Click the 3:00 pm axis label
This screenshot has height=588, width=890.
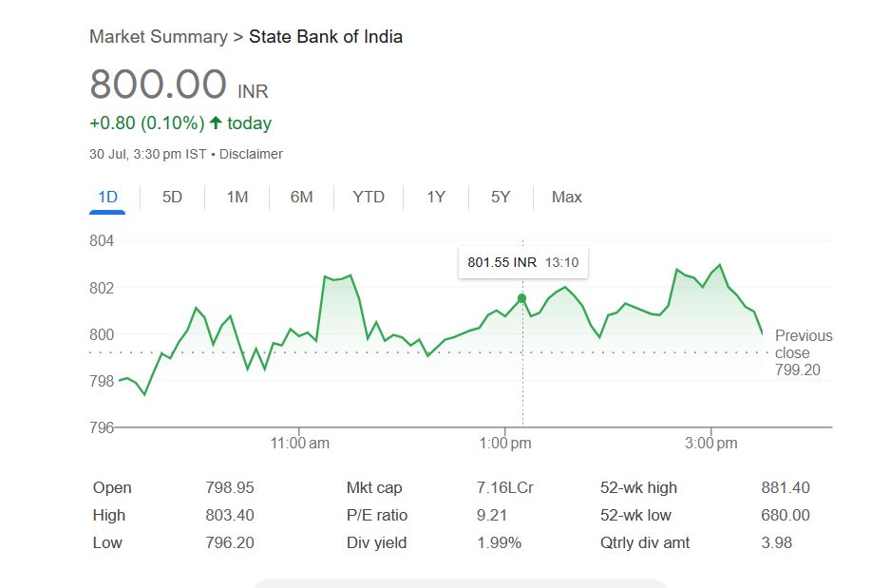[711, 444]
